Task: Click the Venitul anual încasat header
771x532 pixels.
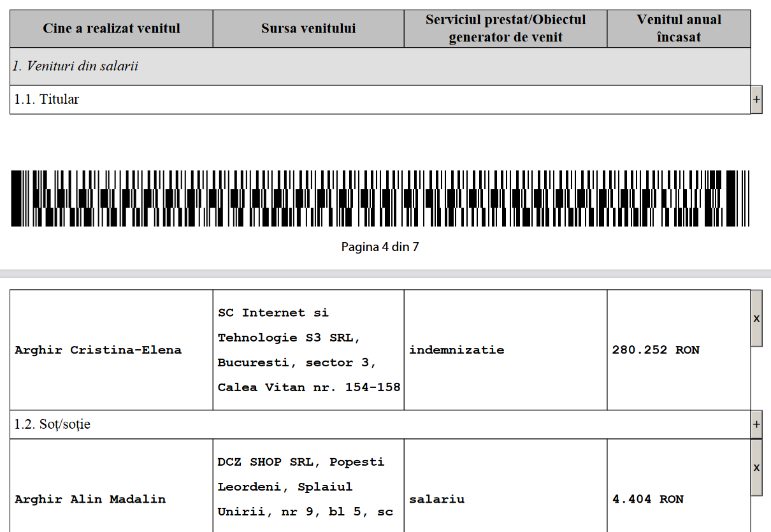Action: tap(679, 29)
